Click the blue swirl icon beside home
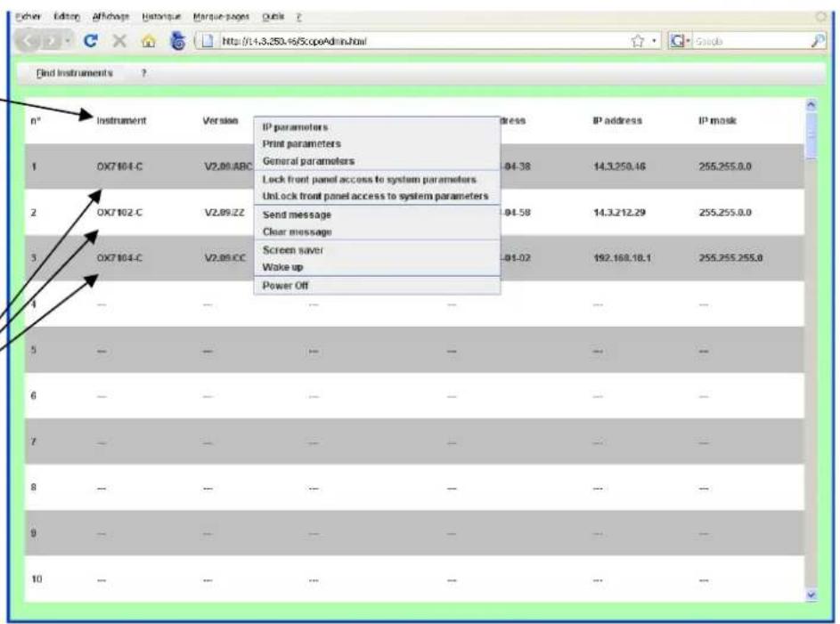 tap(177, 41)
